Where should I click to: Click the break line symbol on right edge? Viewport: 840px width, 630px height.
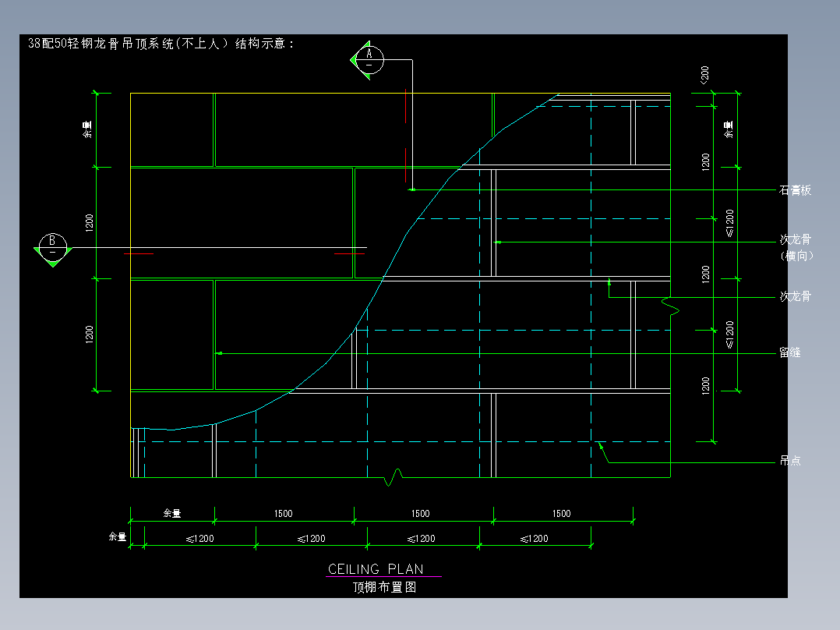tap(670, 306)
